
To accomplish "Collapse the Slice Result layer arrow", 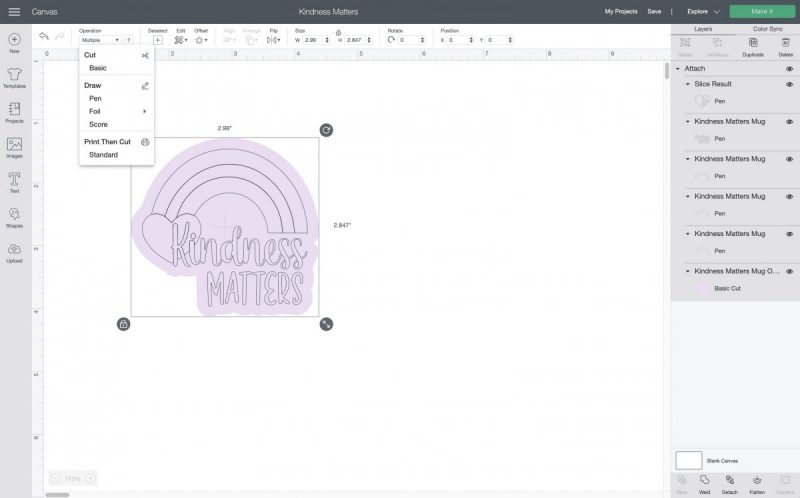I will coord(688,84).
